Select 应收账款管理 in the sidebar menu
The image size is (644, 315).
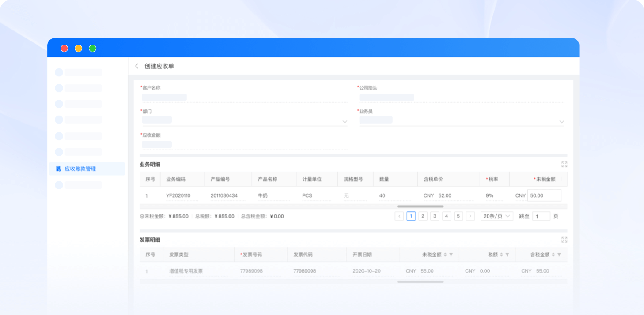coord(80,169)
